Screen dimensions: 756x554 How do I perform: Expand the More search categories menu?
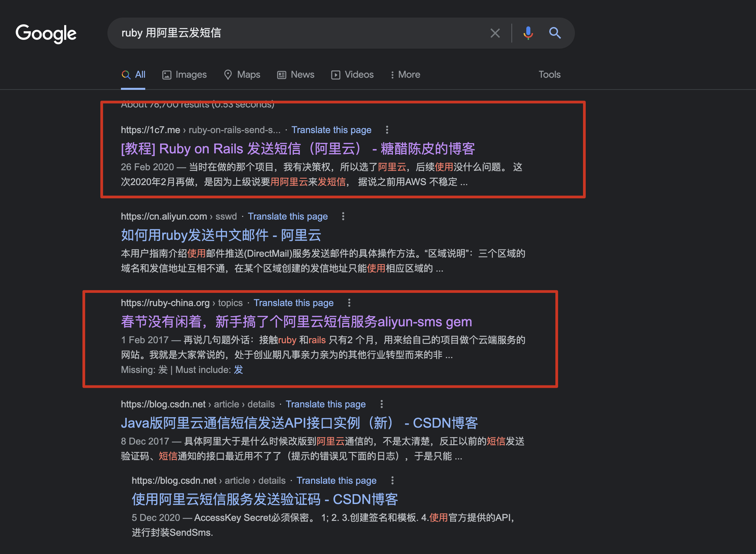tap(405, 75)
